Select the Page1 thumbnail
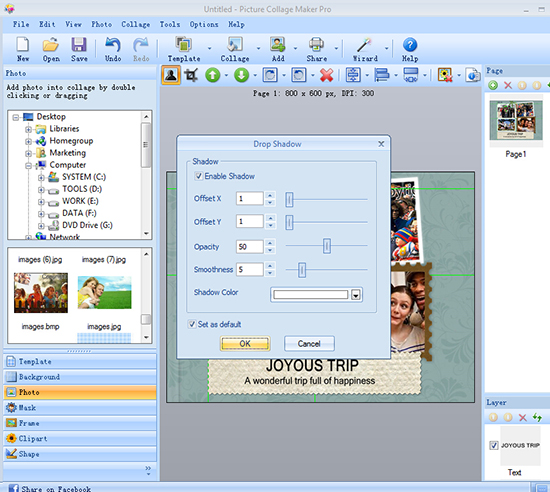Screen dimensions: 550x492 pos(516,120)
